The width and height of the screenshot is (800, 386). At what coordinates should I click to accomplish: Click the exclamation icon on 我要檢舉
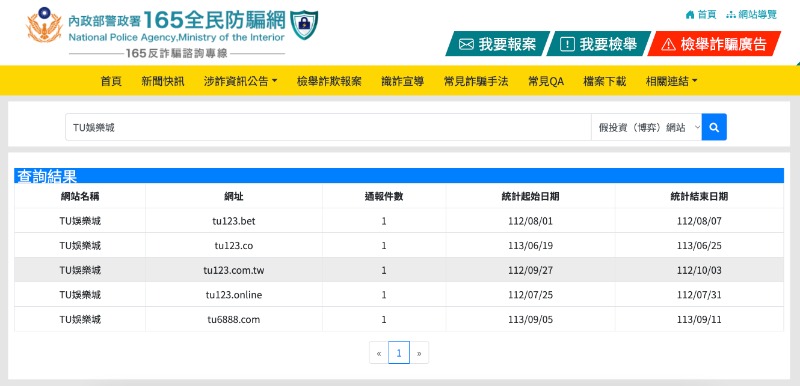[567, 45]
